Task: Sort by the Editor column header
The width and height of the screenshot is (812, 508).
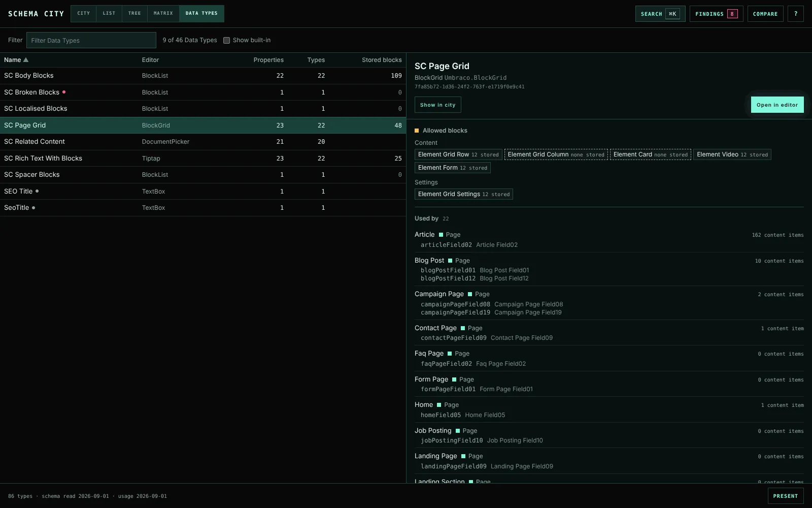Action: [x=150, y=60]
